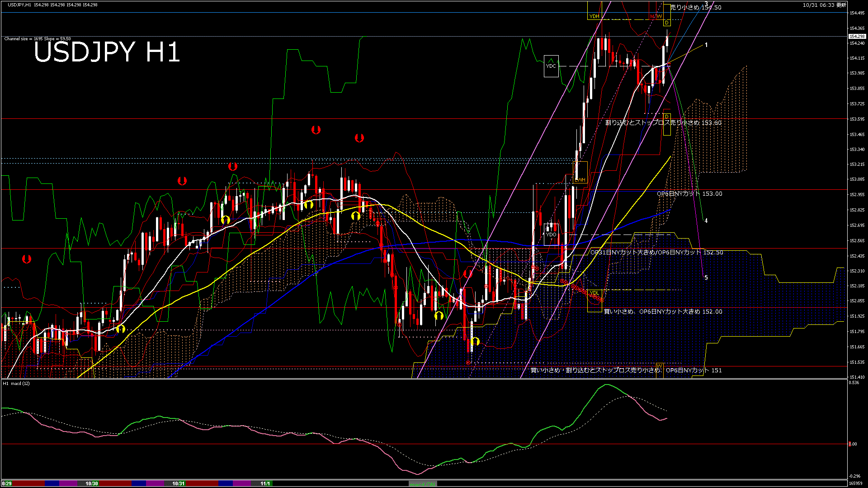Viewport: 868px width, 488px height.
Task: Select the yellow YDH label box
Action: (x=594, y=16)
